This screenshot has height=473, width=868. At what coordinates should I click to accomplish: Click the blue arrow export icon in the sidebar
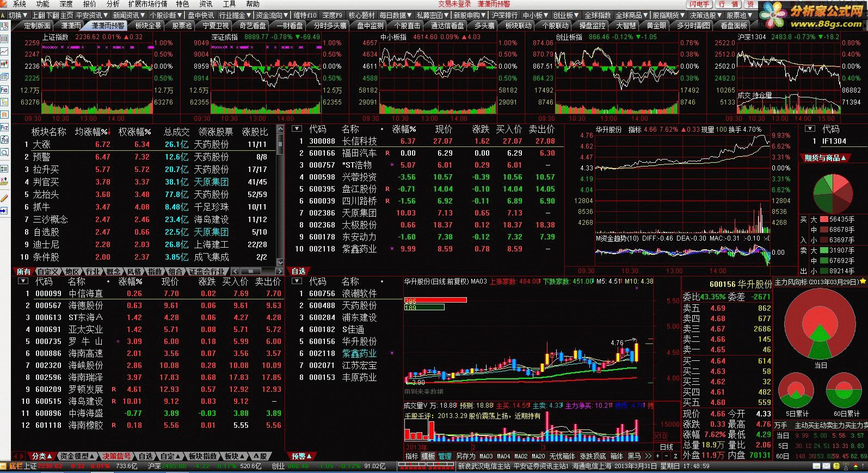[x=4, y=210]
